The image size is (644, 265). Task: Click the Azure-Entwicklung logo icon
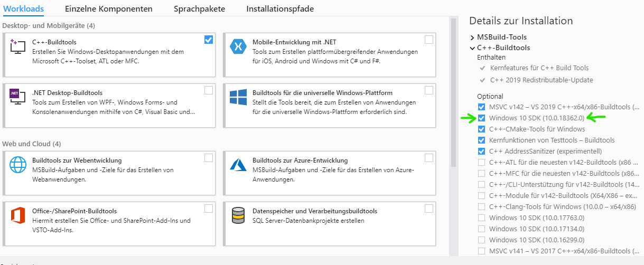(x=238, y=165)
